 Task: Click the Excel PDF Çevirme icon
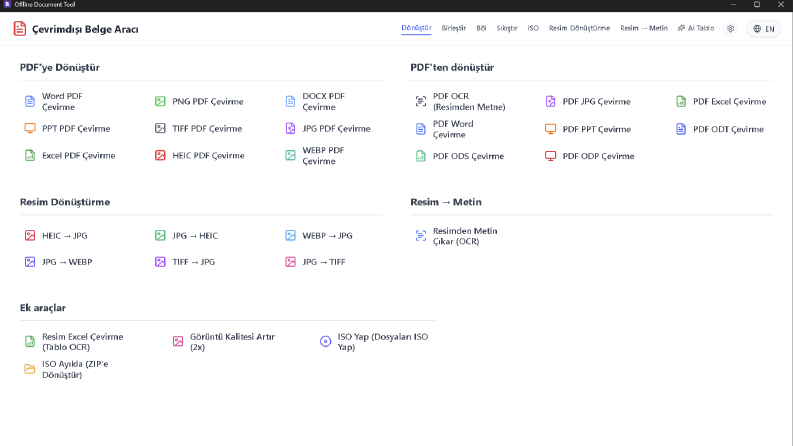tap(30, 155)
